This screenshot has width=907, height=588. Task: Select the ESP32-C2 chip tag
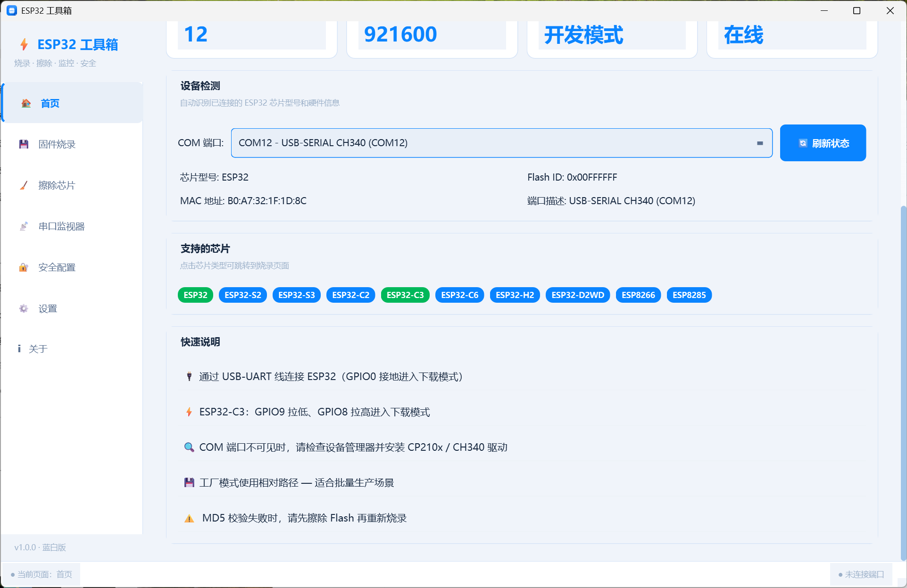click(350, 295)
